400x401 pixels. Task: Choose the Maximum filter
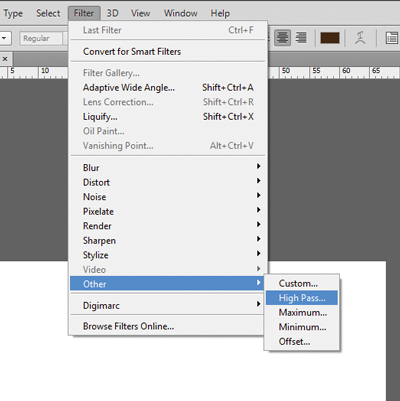(x=302, y=312)
